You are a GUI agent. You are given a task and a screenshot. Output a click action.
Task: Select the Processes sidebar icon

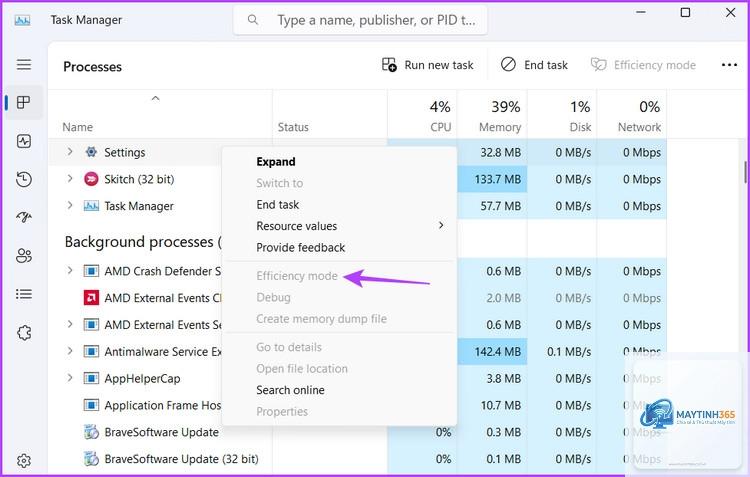coord(23,102)
